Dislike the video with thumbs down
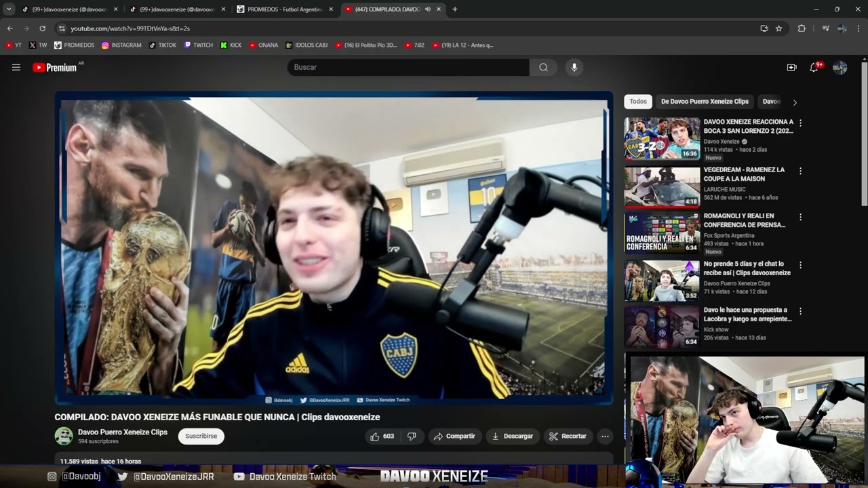The width and height of the screenshot is (868, 488). (x=412, y=436)
